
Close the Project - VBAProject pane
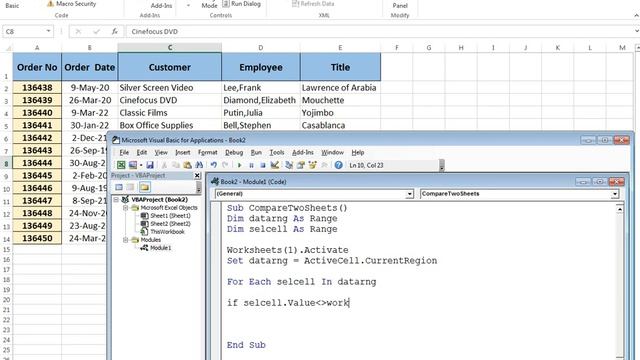pos(197,176)
